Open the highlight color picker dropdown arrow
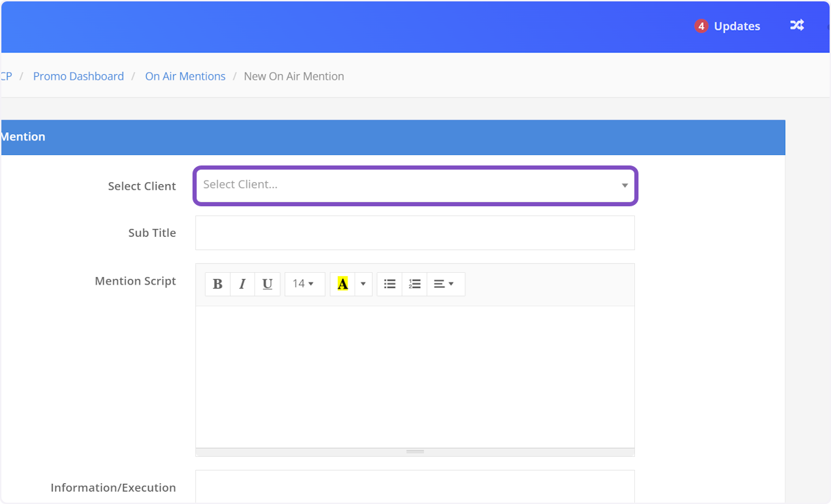 (363, 284)
